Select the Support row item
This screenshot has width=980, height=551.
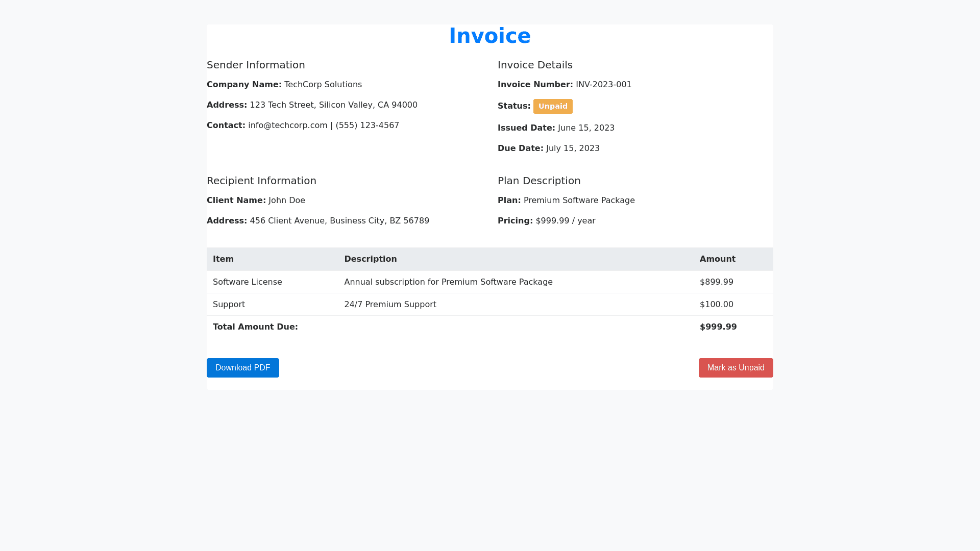[x=229, y=305]
